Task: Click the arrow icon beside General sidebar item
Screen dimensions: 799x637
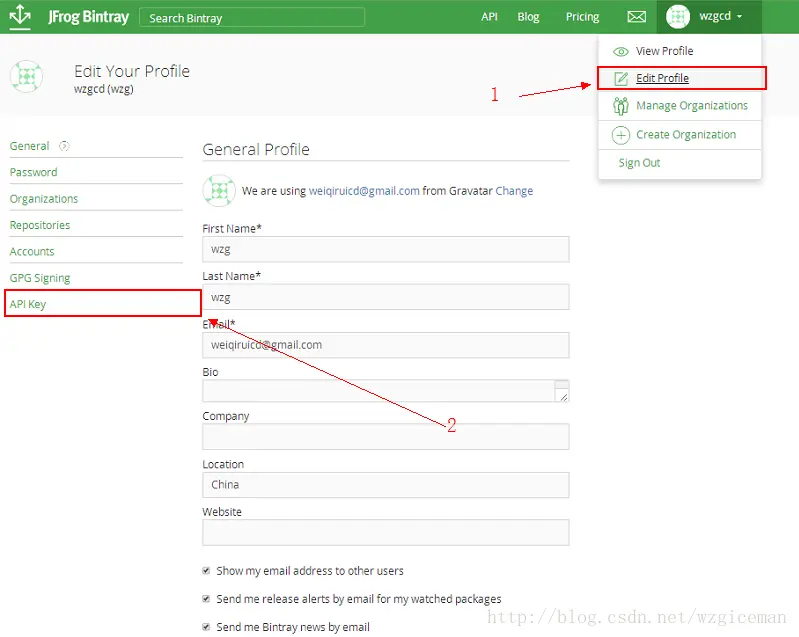Action: (x=64, y=146)
